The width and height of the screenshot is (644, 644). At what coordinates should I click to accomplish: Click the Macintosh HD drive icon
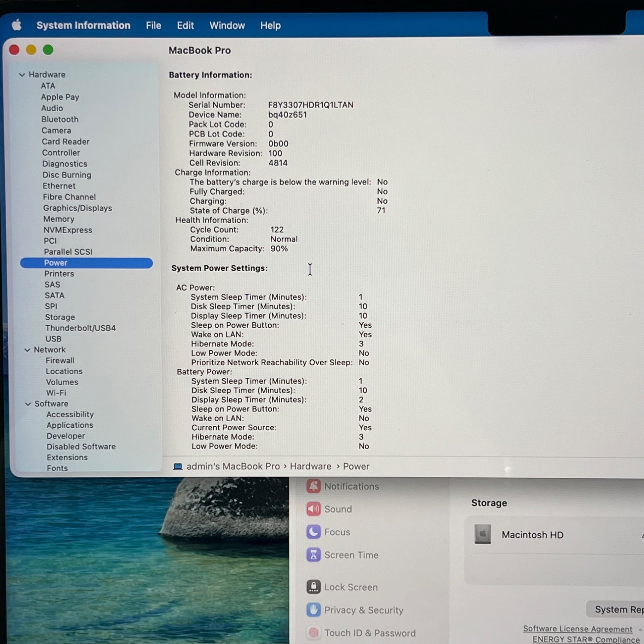pos(483,534)
